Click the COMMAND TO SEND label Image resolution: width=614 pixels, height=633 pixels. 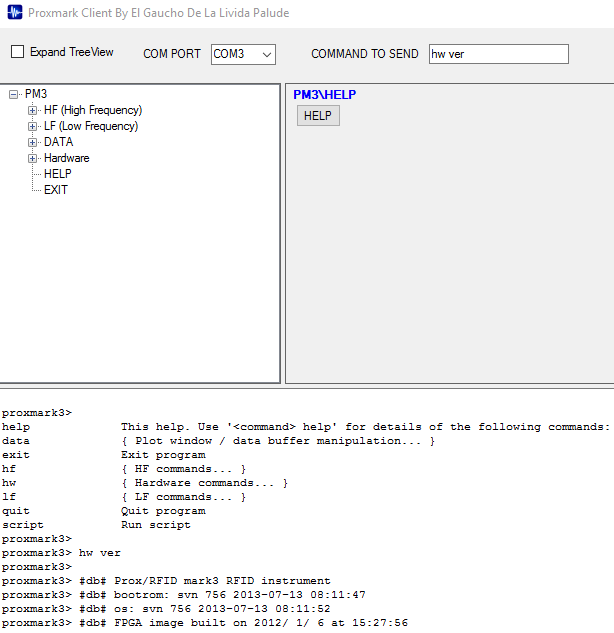pyautogui.click(x=365, y=54)
